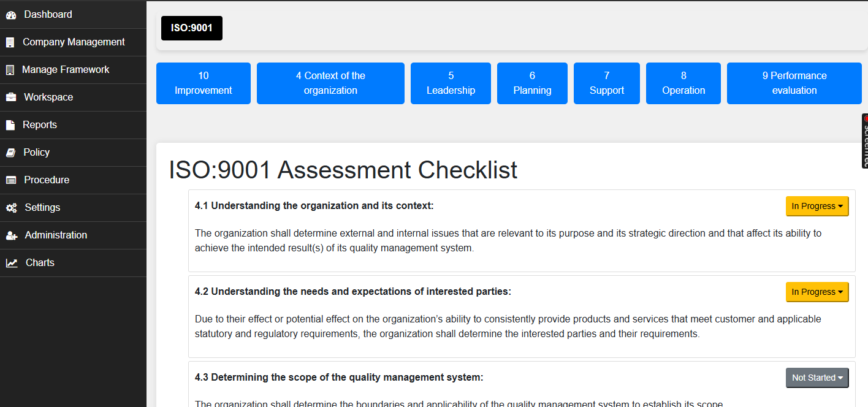Open the 4 Context of the organization tab
The width and height of the screenshot is (868, 407).
[x=330, y=83]
